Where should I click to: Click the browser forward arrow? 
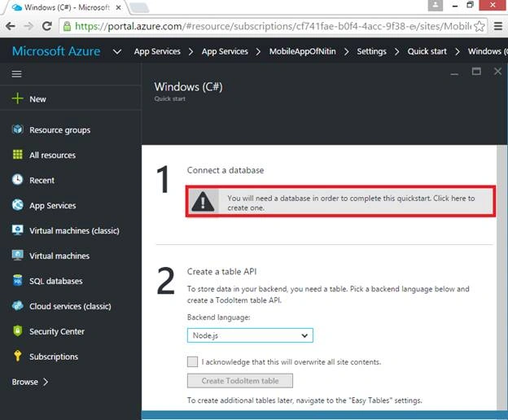point(28,26)
